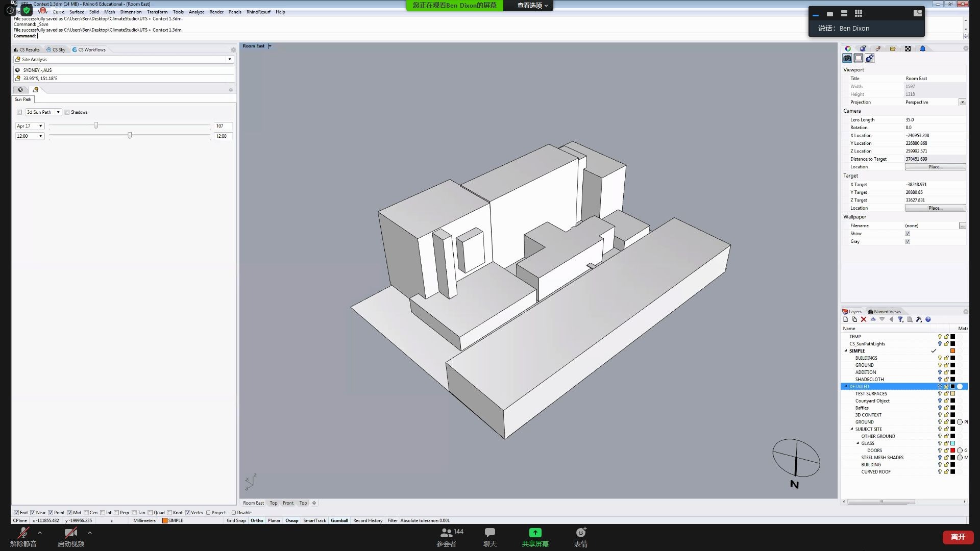
Task: Click the Place button for camera Location
Action: click(x=935, y=167)
